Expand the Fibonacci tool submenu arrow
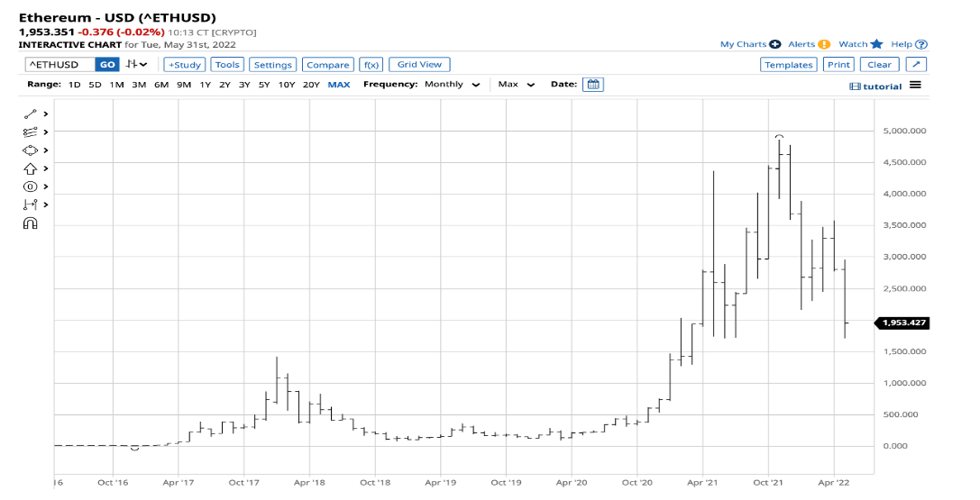The width and height of the screenshot is (980, 500). click(x=46, y=132)
